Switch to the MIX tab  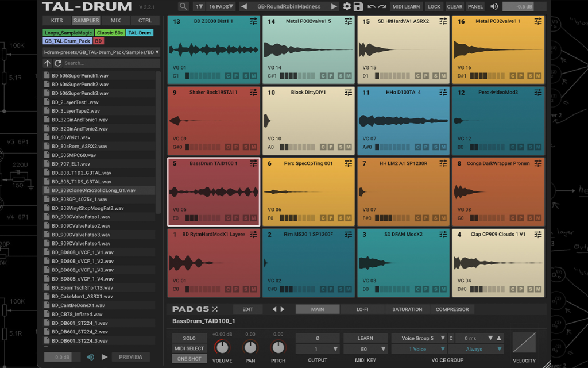point(115,21)
